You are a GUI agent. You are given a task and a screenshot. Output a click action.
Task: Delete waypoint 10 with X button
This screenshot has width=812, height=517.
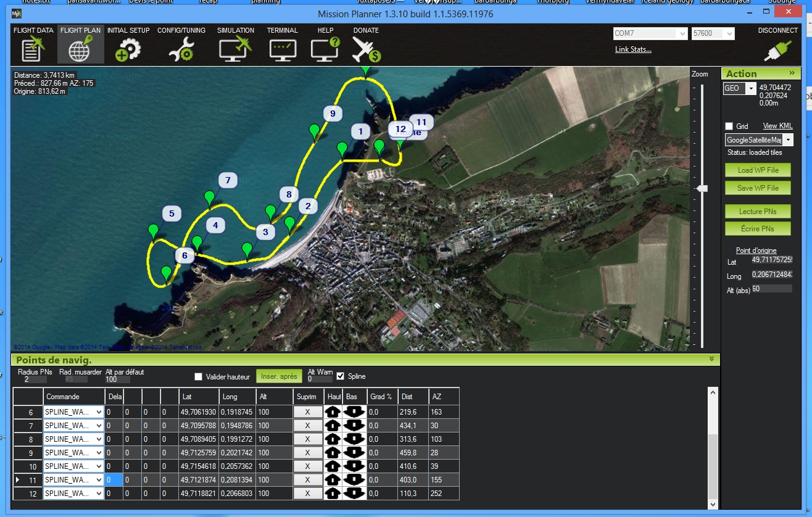pos(307,466)
